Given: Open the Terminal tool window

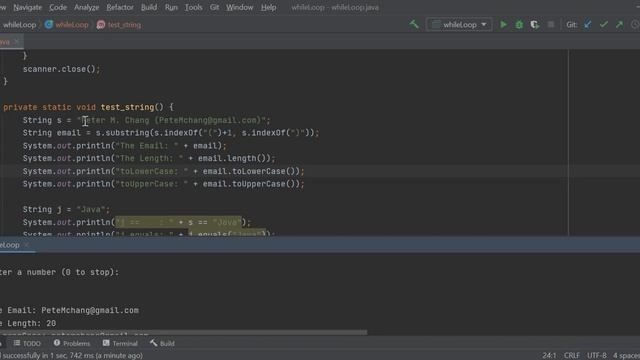Looking at the screenshot, I should tap(120, 343).
